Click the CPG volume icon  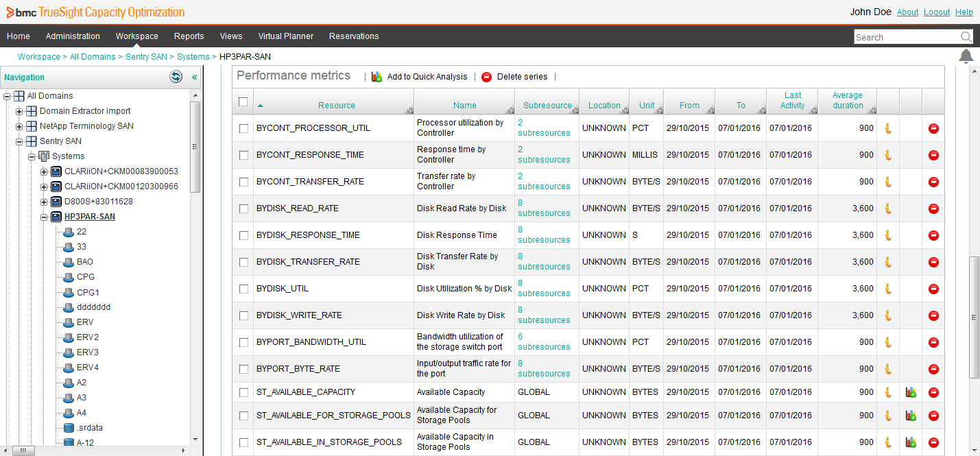69,277
